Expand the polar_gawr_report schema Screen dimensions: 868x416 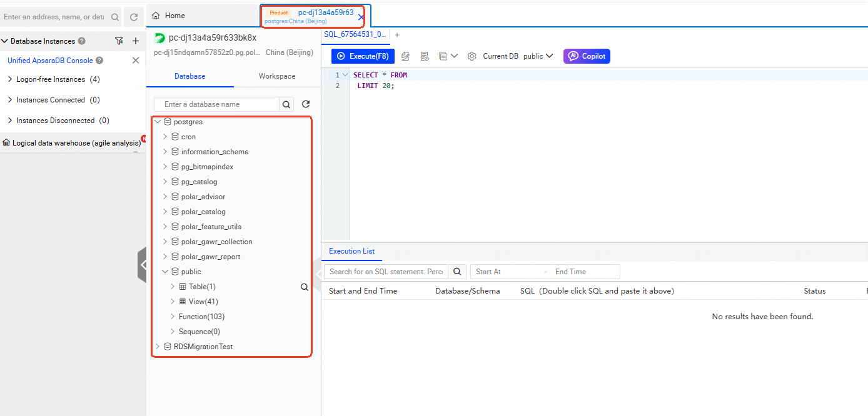[x=165, y=257]
